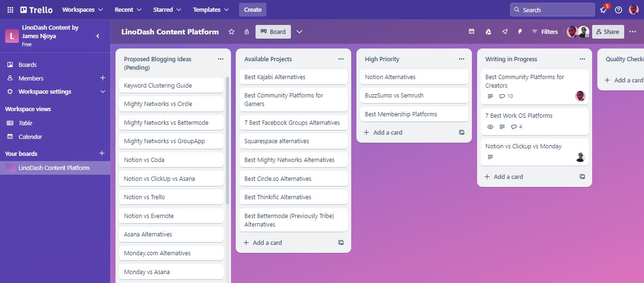Image resolution: width=644 pixels, height=283 pixels.
Task: Select Members in the sidebar
Action: 31,78
